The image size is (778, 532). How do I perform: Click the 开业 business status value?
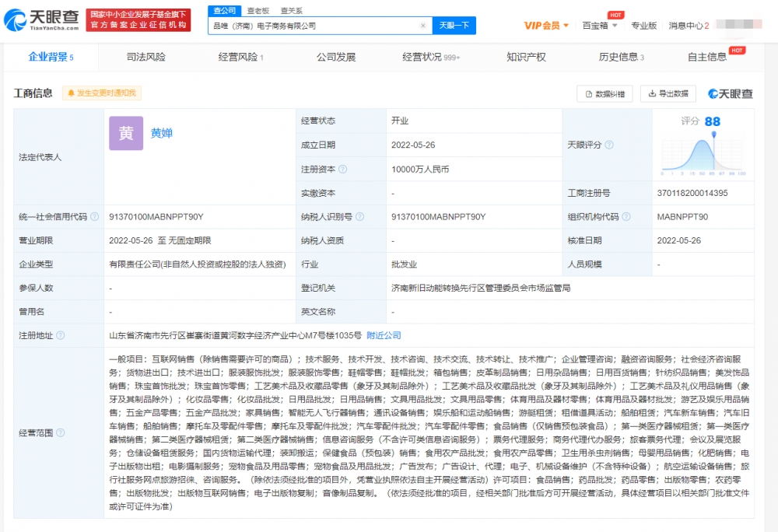click(399, 121)
